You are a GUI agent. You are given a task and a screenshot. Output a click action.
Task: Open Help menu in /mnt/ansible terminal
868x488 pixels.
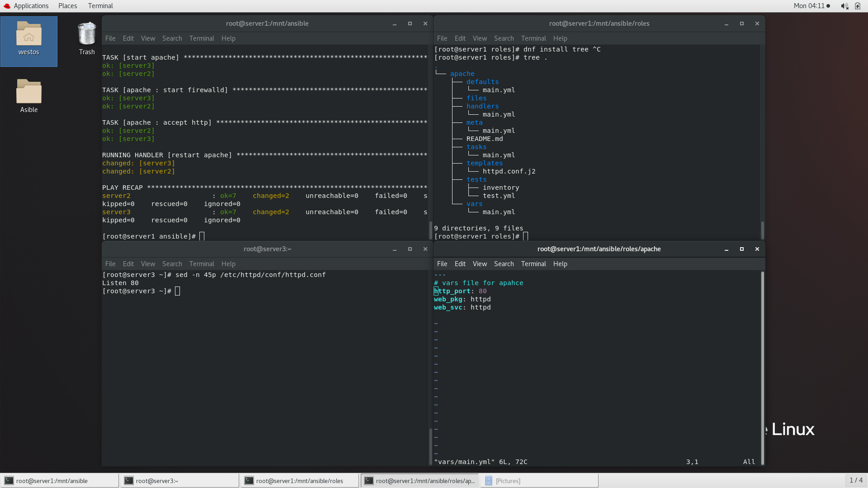(x=228, y=38)
